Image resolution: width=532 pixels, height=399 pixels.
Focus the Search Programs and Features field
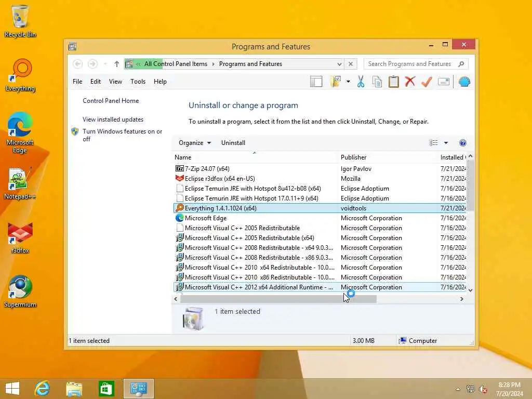(x=409, y=64)
